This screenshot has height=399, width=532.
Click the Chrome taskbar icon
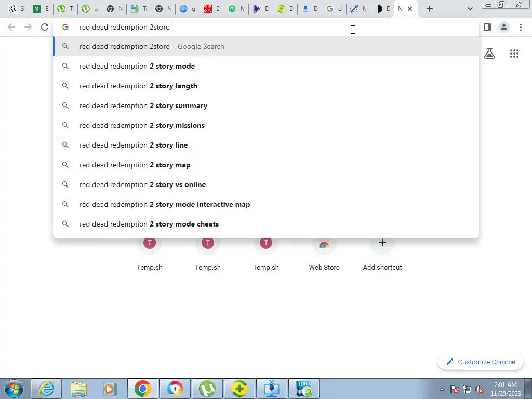coord(142,389)
